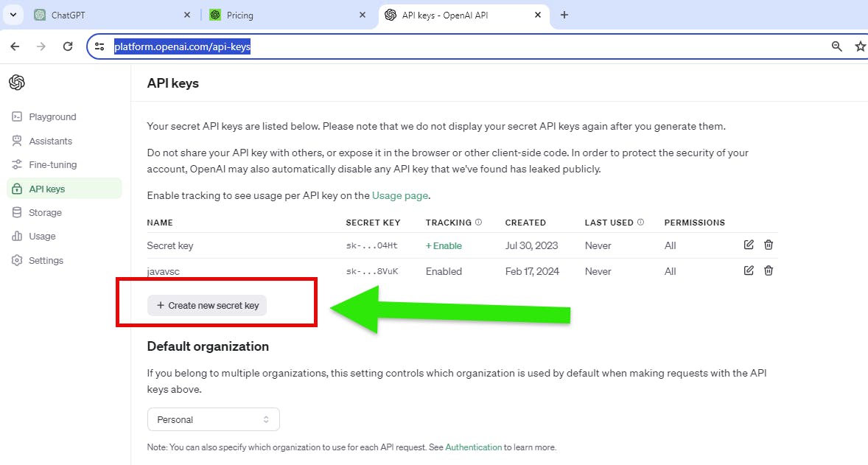Bookmark this page with star icon
The image size is (868, 465).
860,46
